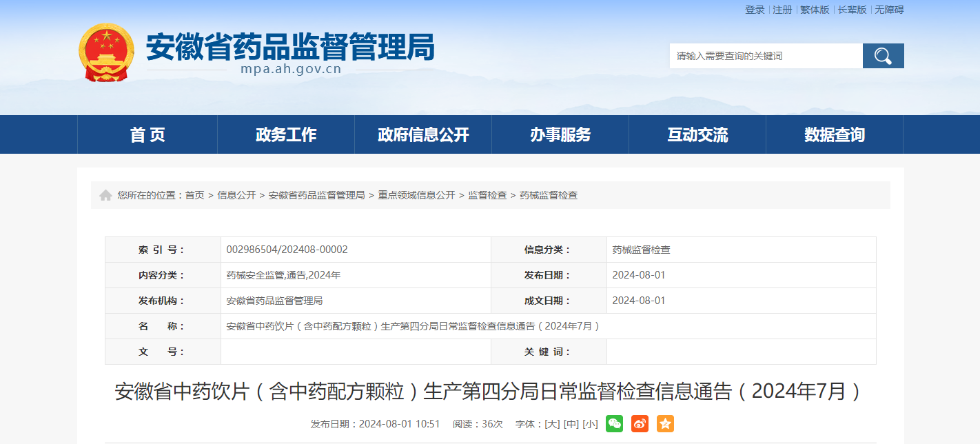Image resolution: width=980 pixels, height=444 pixels.
Task: Share article via Weibo icon
Action: pyautogui.click(x=640, y=424)
